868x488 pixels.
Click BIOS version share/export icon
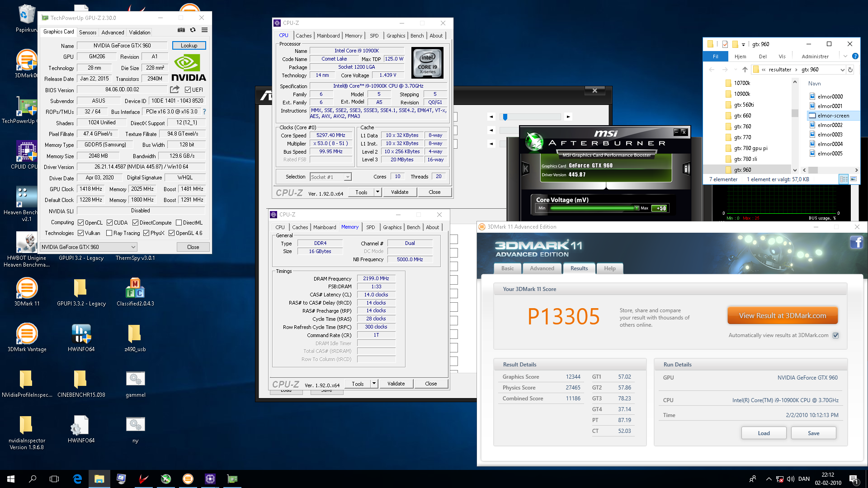[175, 89]
